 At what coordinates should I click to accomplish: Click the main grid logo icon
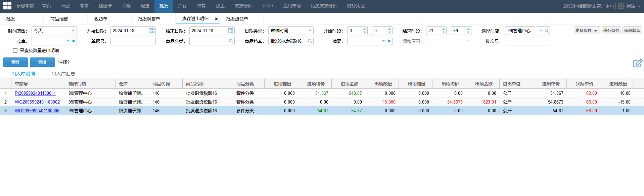pyautogui.click(x=7, y=6)
